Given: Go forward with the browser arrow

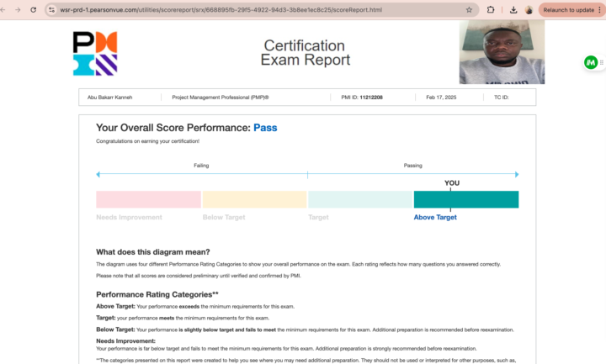Looking at the screenshot, I should pyautogui.click(x=18, y=9).
